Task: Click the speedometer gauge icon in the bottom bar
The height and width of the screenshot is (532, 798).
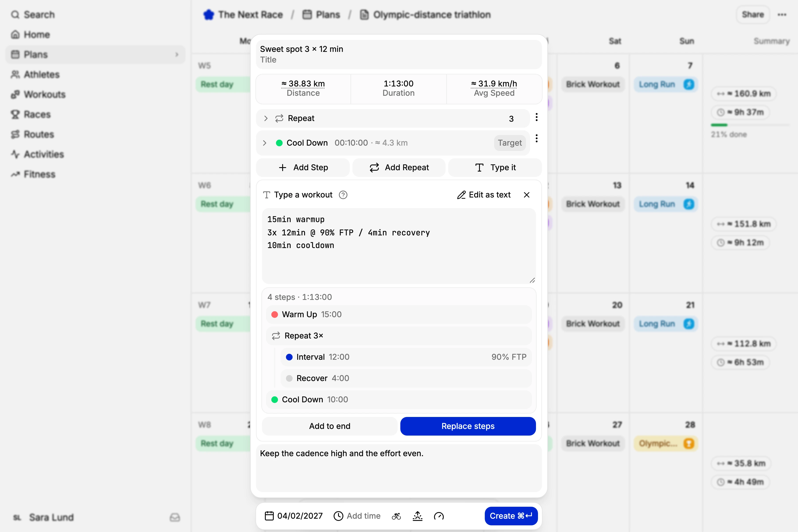Action: [x=439, y=516]
